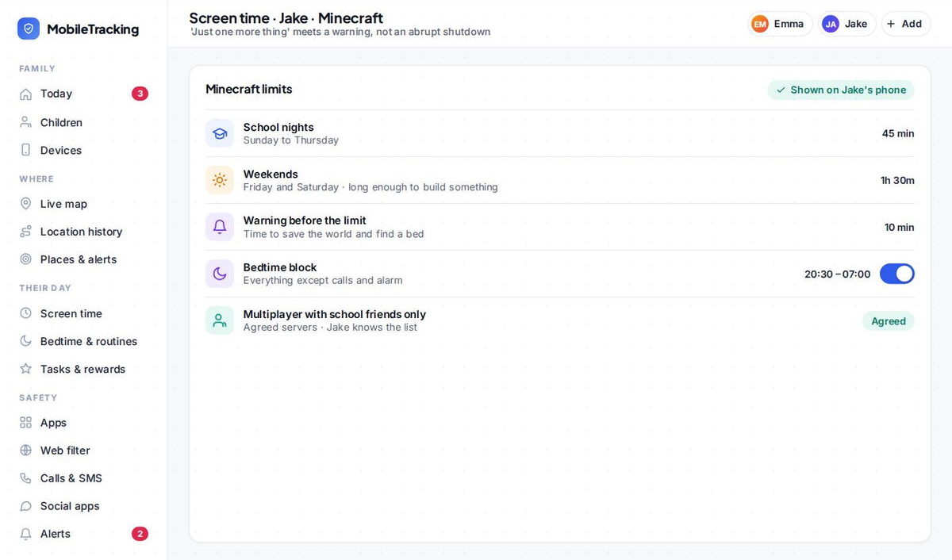Click the Alerts bell icon in sidebar

(26, 534)
